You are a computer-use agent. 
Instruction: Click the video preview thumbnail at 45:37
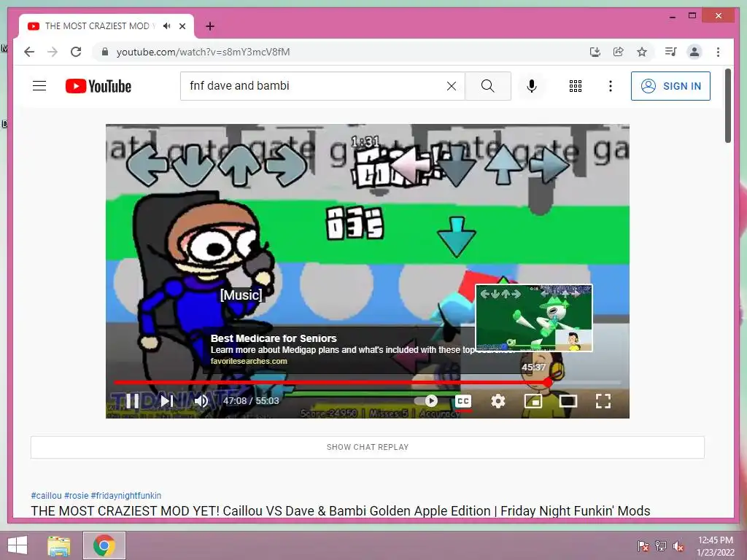tap(533, 318)
